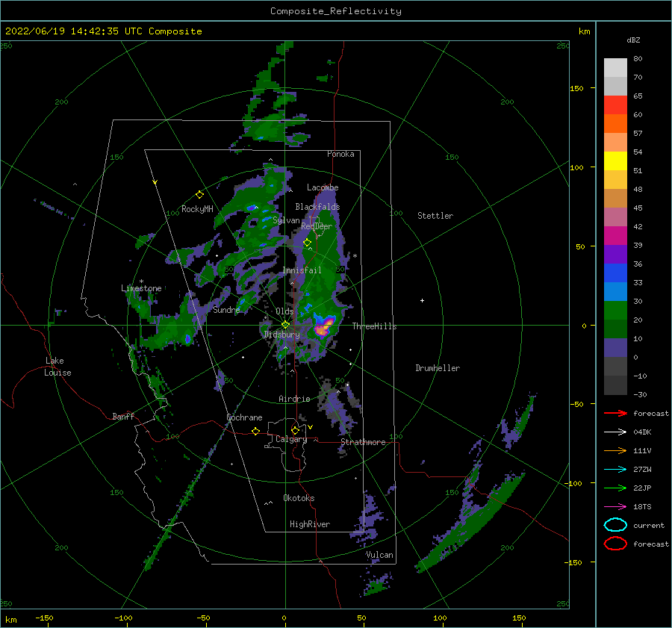The image size is (672, 628).
Task: Click the Limestone label
Action: (x=141, y=288)
